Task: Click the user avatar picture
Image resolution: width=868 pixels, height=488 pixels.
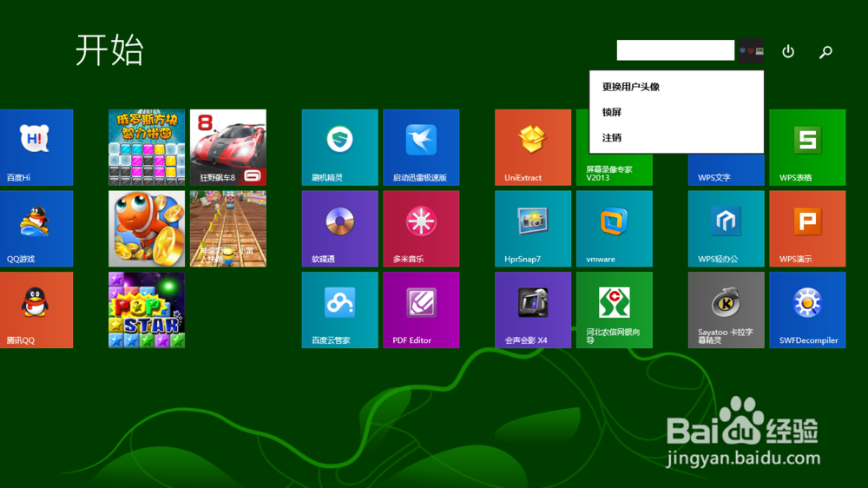Action: 751,50
